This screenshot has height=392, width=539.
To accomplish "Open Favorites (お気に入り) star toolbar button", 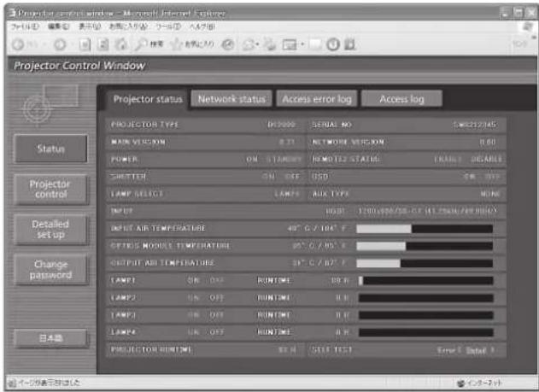I will 192,44.
